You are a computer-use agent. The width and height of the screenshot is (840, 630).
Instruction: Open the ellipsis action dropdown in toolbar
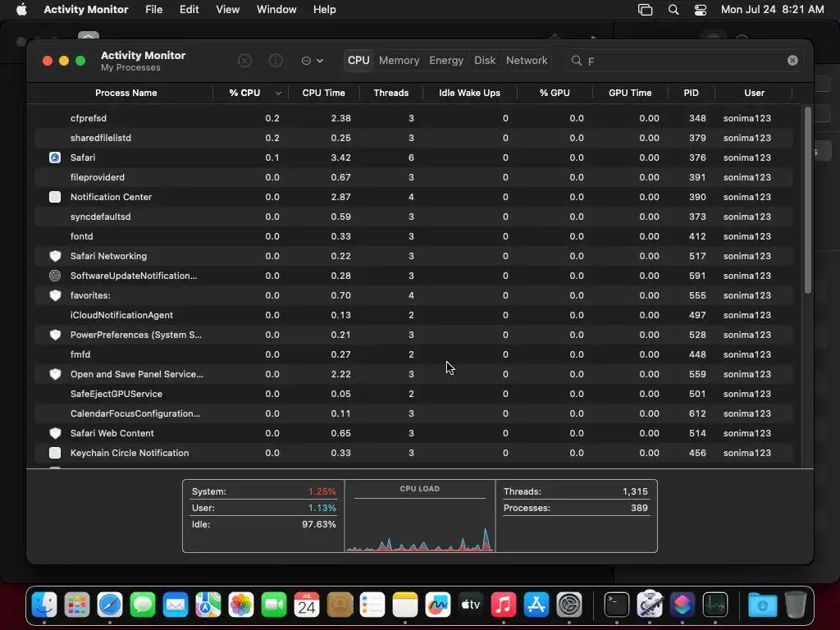(x=313, y=61)
